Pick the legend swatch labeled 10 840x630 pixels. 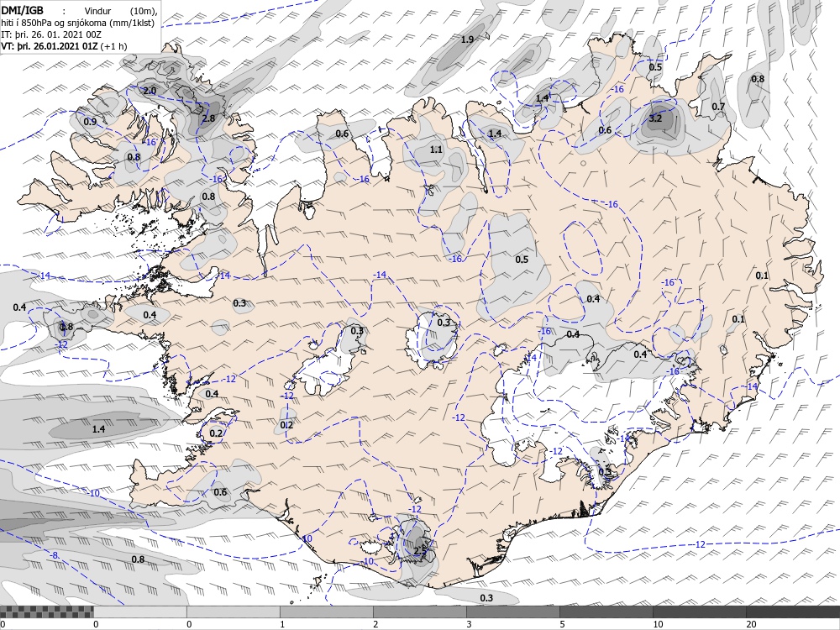699,612
